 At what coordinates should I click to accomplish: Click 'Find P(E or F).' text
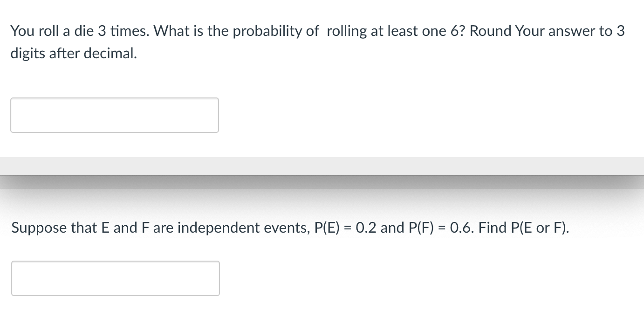pos(524,228)
